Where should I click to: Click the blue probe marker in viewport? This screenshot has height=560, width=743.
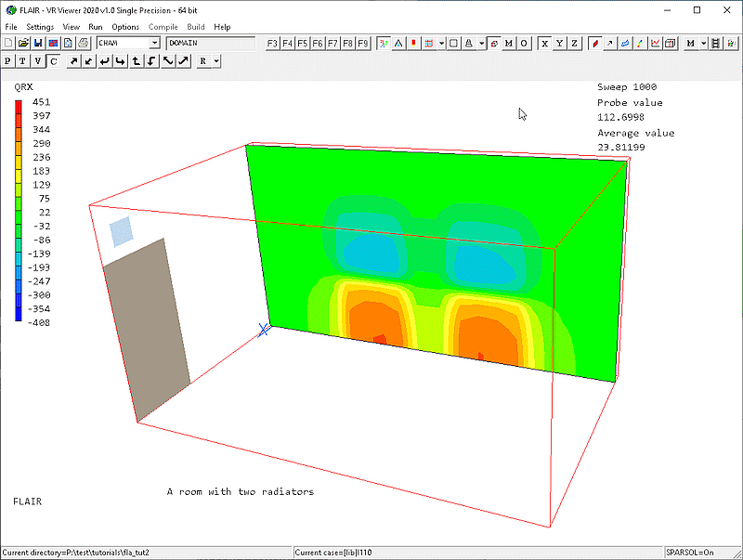(x=264, y=329)
